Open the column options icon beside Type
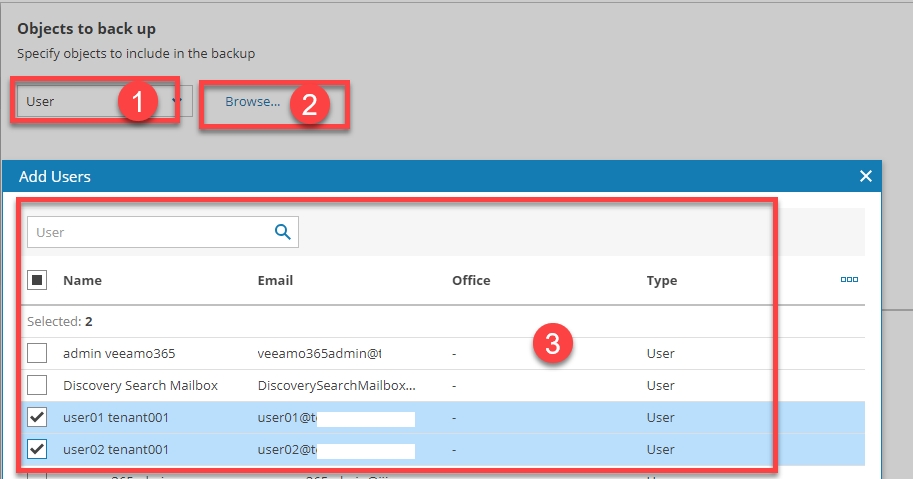Image resolution: width=913 pixels, height=479 pixels. (849, 280)
